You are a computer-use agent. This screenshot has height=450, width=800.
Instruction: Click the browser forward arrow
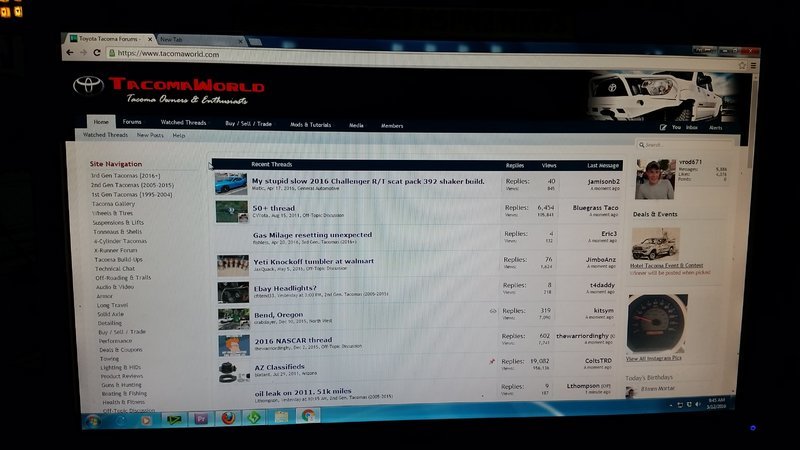pyautogui.click(x=83, y=52)
